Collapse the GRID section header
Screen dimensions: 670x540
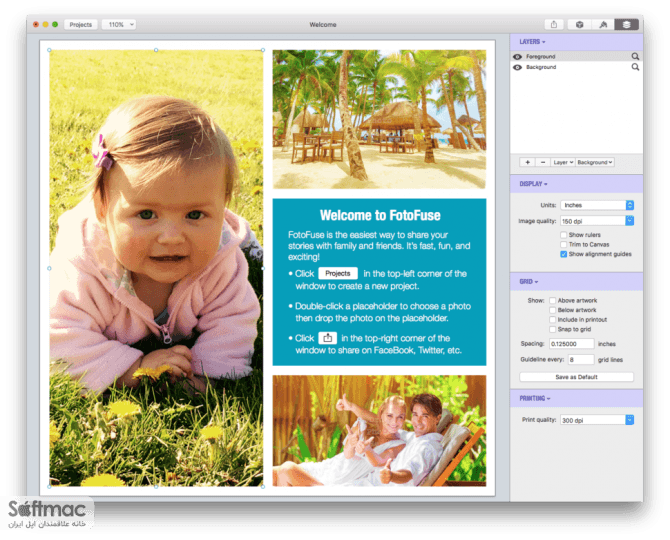coord(529,282)
